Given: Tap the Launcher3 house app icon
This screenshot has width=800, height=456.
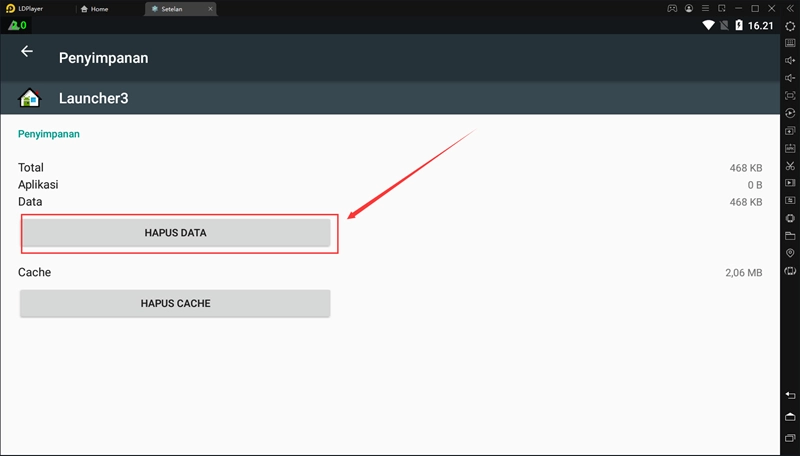Looking at the screenshot, I should point(30,98).
